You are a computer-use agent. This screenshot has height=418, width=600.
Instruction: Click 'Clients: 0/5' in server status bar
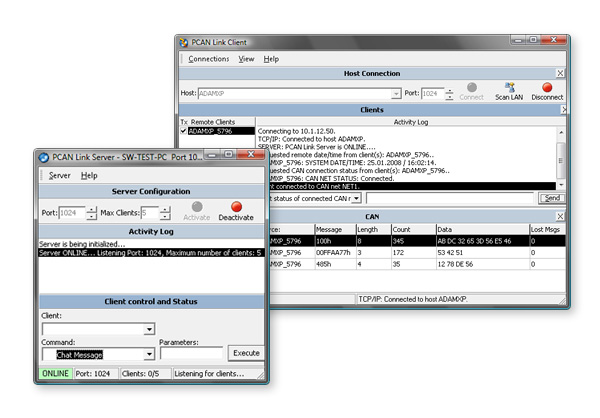pos(140,374)
